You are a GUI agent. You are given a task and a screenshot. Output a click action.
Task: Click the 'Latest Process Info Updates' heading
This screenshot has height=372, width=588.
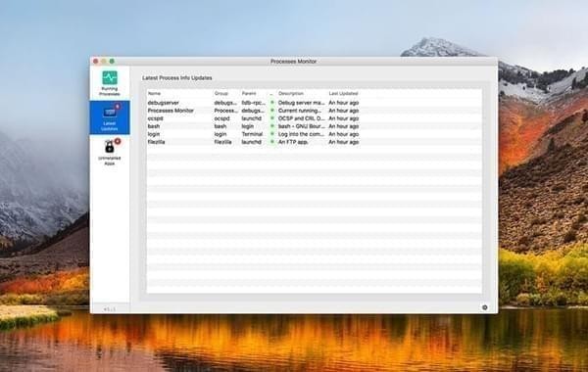pos(177,78)
